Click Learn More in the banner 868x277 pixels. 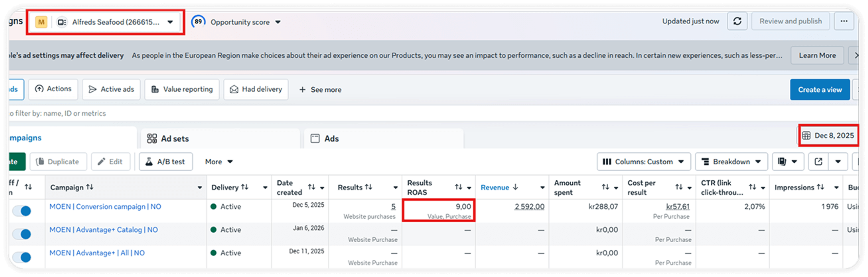coord(817,55)
